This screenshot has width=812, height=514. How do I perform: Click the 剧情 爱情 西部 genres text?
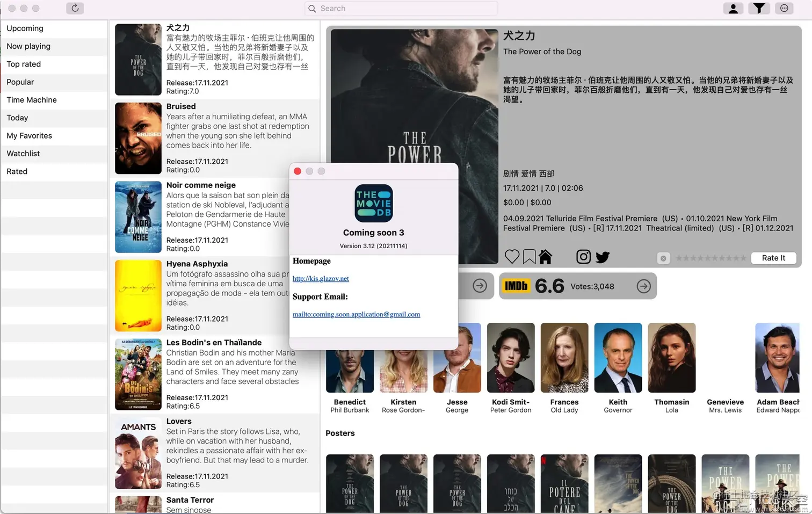click(528, 174)
